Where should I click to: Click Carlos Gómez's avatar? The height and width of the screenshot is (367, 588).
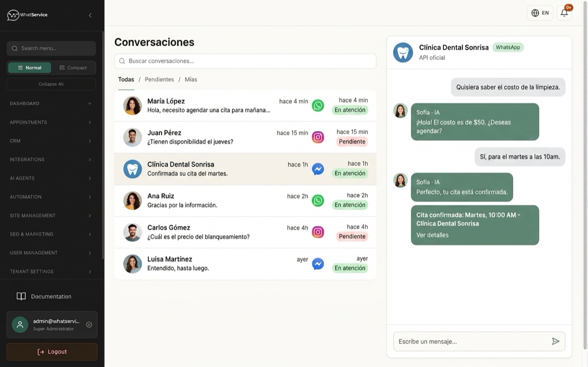[x=132, y=232]
